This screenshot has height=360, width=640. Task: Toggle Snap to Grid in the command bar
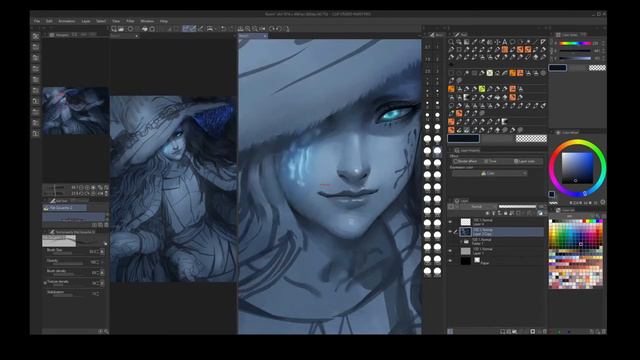point(200,29)
